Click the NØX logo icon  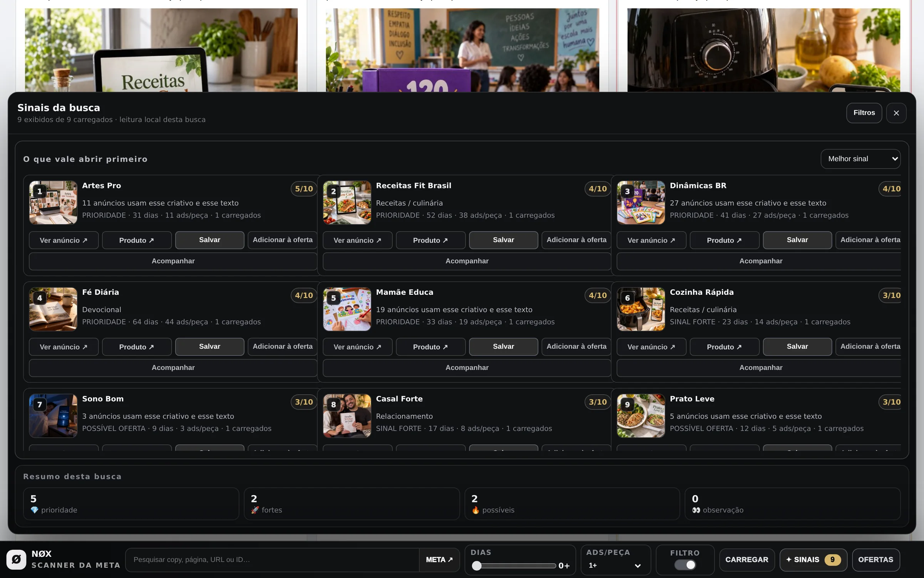[16, 559]
